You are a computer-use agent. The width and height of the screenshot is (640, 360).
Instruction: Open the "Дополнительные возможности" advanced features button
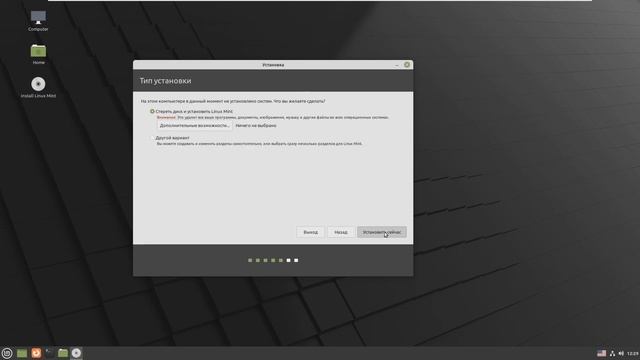coord(195,126)
